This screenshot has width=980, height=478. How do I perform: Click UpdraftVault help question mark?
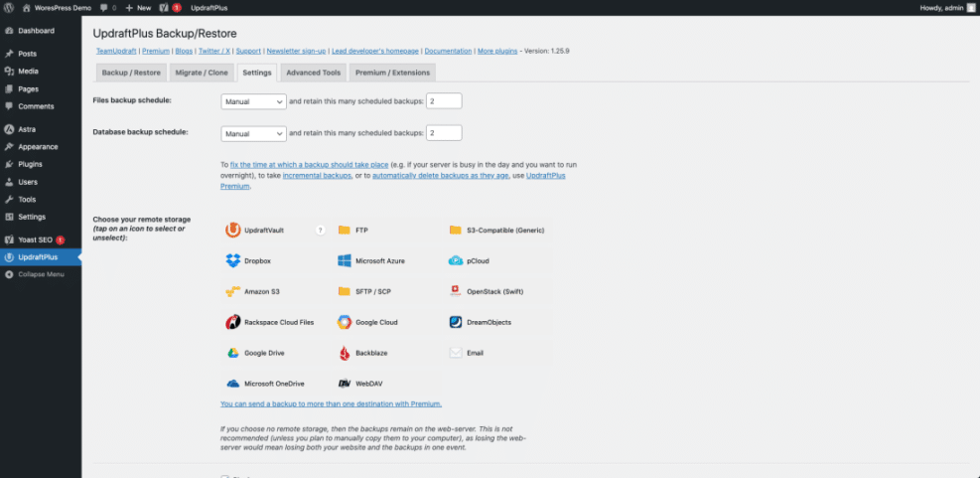[321, 231]
